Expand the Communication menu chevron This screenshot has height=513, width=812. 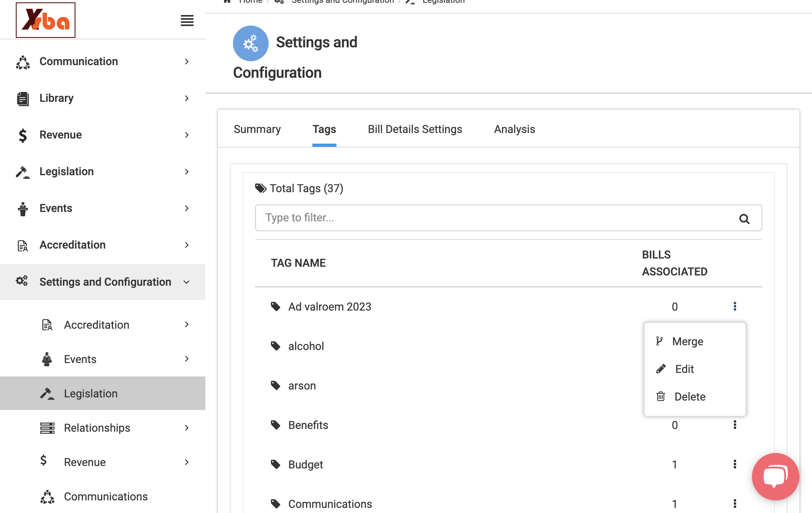187,62
